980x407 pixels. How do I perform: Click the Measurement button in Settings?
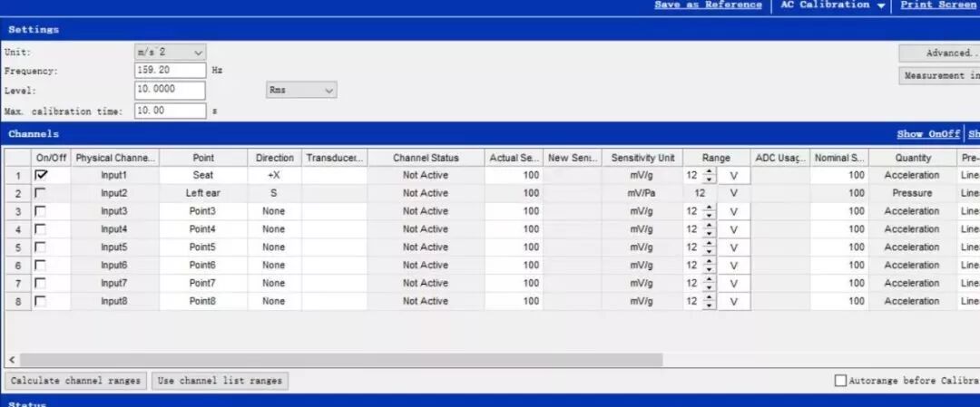[939, 75]
